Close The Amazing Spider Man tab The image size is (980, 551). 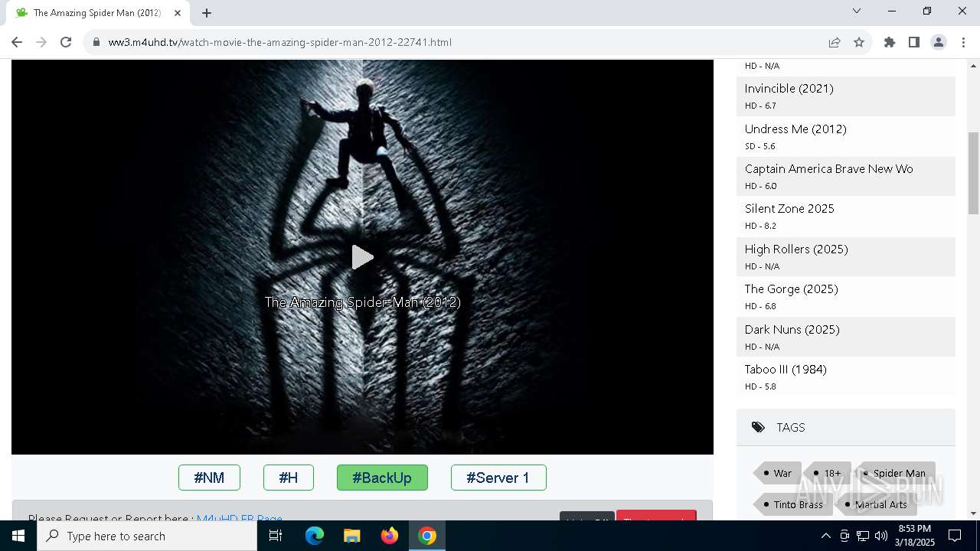click(x=178, y=13)
